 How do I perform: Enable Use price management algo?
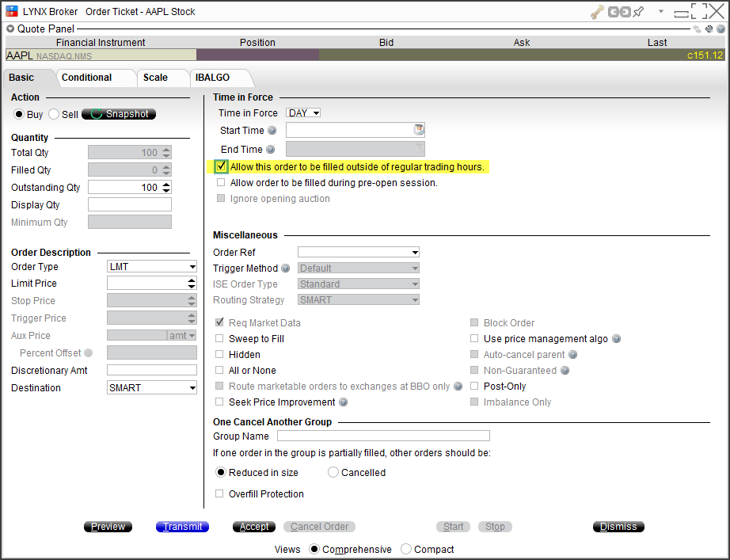coord(474,339)
